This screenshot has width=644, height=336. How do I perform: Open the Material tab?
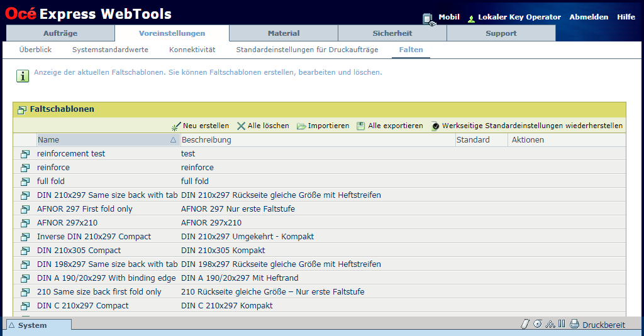tap(284, 33)
